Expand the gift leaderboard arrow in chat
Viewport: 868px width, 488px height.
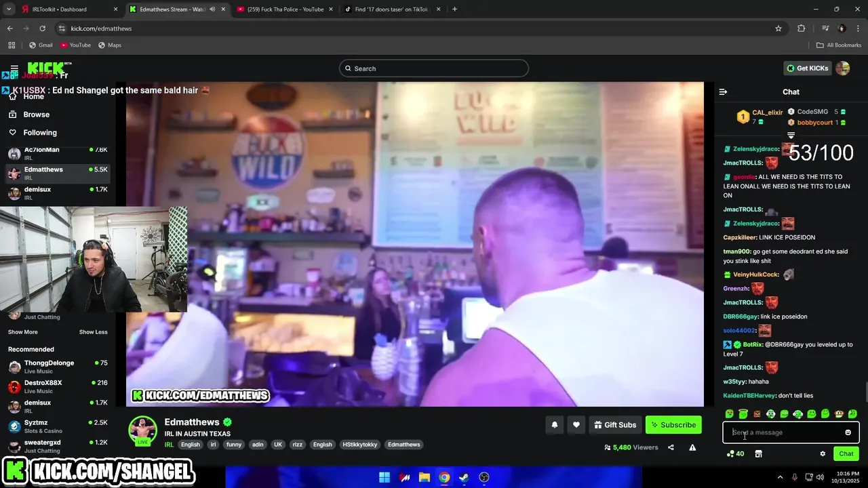click(791, 136)
